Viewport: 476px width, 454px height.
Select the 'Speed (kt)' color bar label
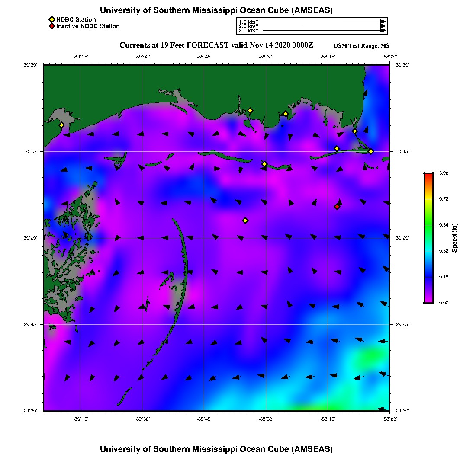click(x=454, y=238)
